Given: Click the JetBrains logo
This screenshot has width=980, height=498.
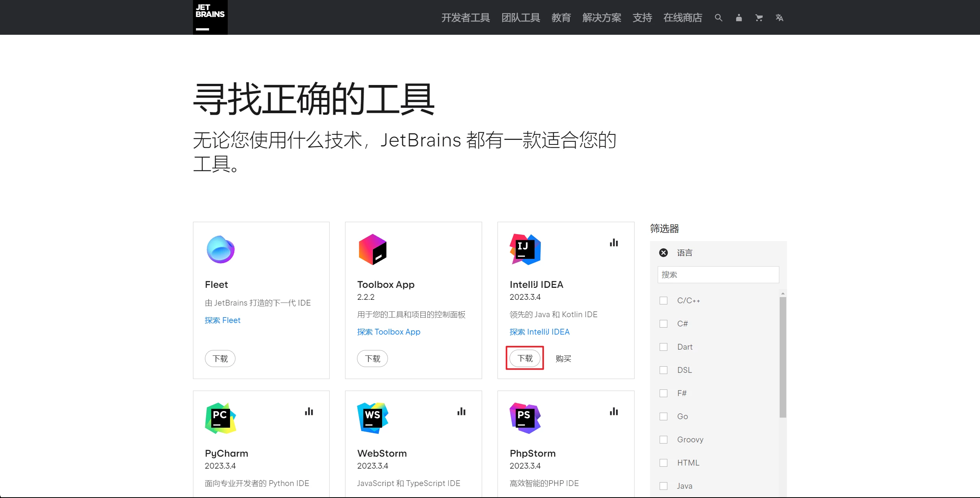Looking at the screenshot, I should point(210,17).
